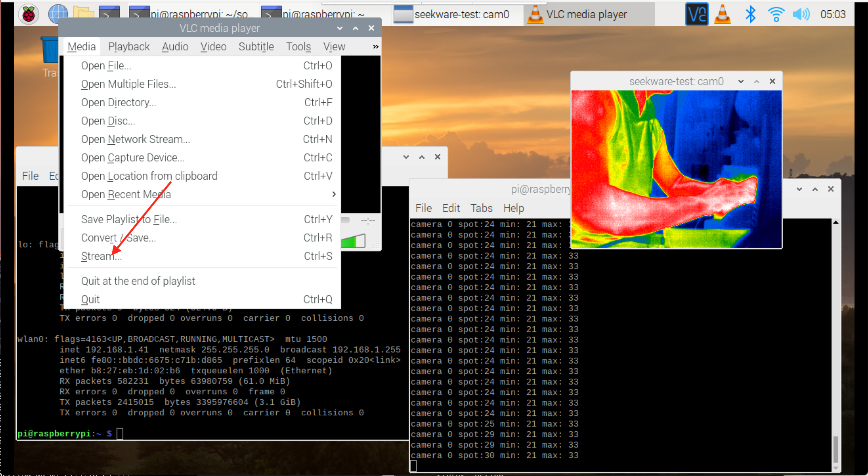
Task: Open the Tabs menu in the right terminal
Action: coord(482,208)
